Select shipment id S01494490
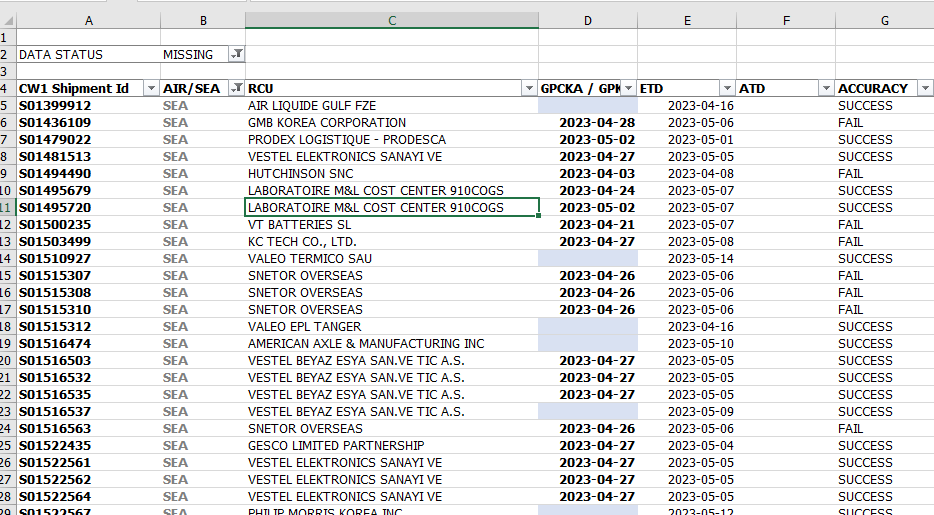Viewport: 934px width, 515px height. (89, 173)
